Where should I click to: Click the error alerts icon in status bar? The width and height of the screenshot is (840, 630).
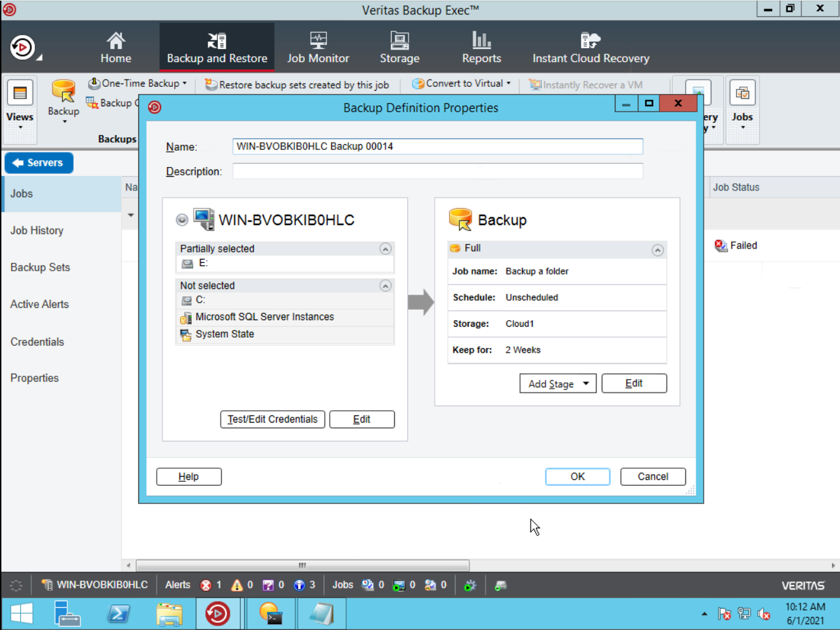(206, 585)
